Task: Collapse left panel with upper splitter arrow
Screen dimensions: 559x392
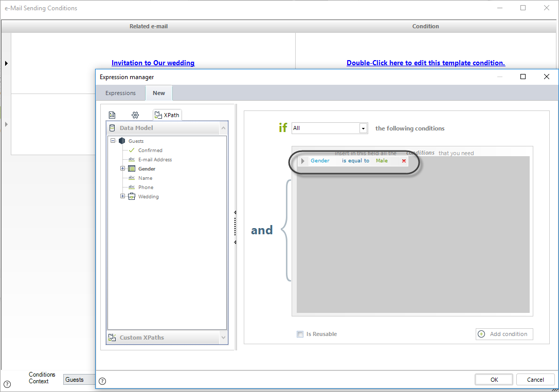Action: click(x=235, y=213)
